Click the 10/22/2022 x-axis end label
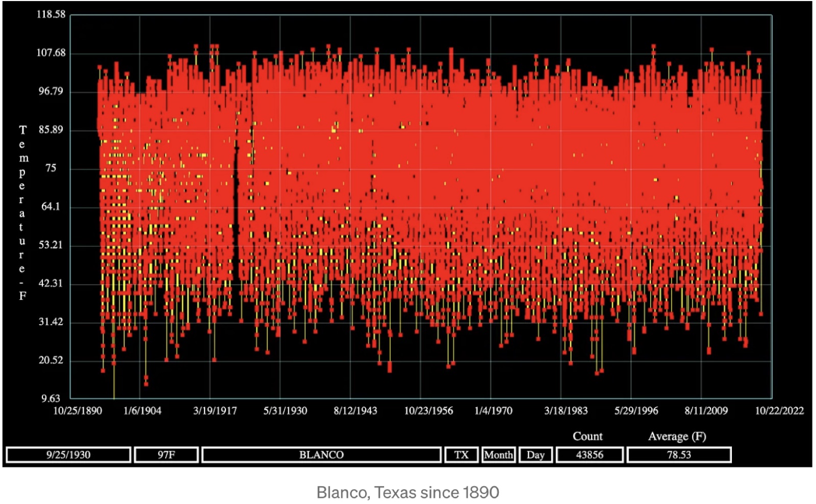The height and width of the screenshot is (504, 816). click(x=779, y=411)
